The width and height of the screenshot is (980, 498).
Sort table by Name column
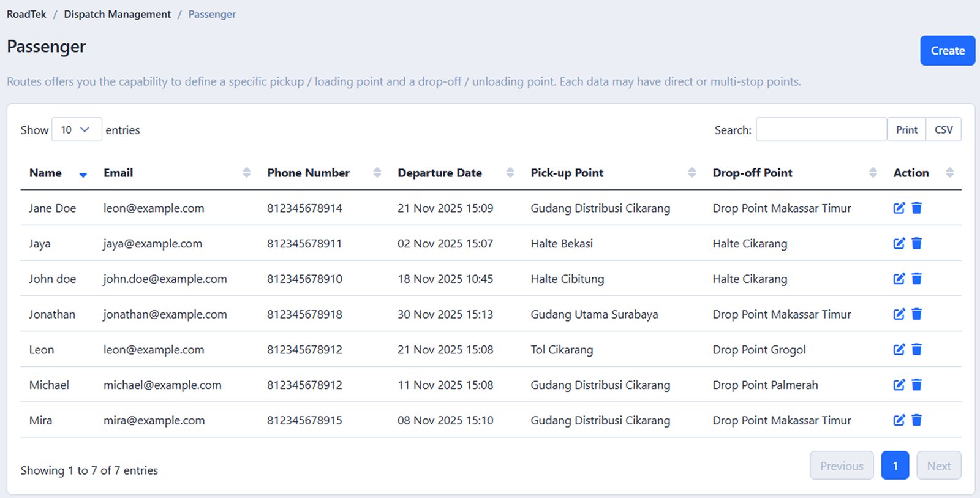[46, 173]
